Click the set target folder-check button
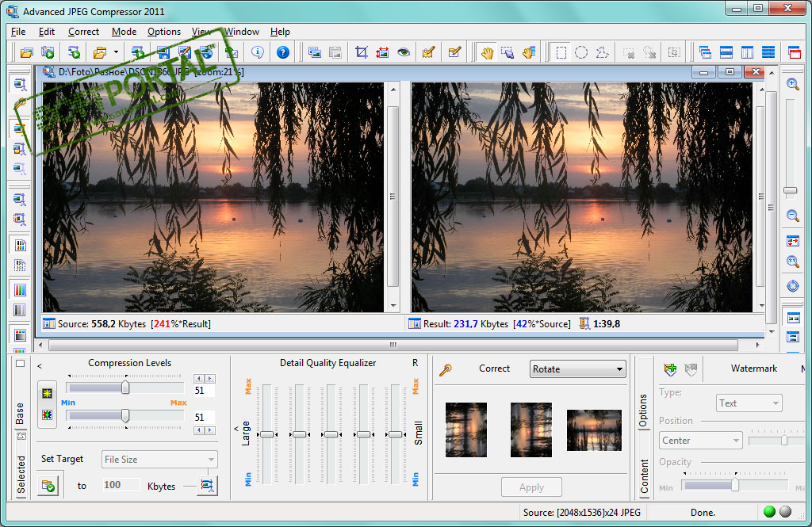This screenshot has height=527, width=812. click(x=48, y=486)
